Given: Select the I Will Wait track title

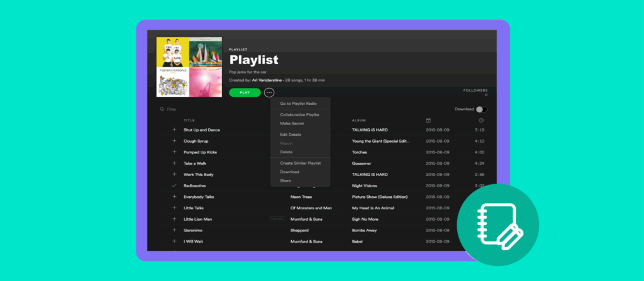Looking at the screenshot, I should 193,241.
